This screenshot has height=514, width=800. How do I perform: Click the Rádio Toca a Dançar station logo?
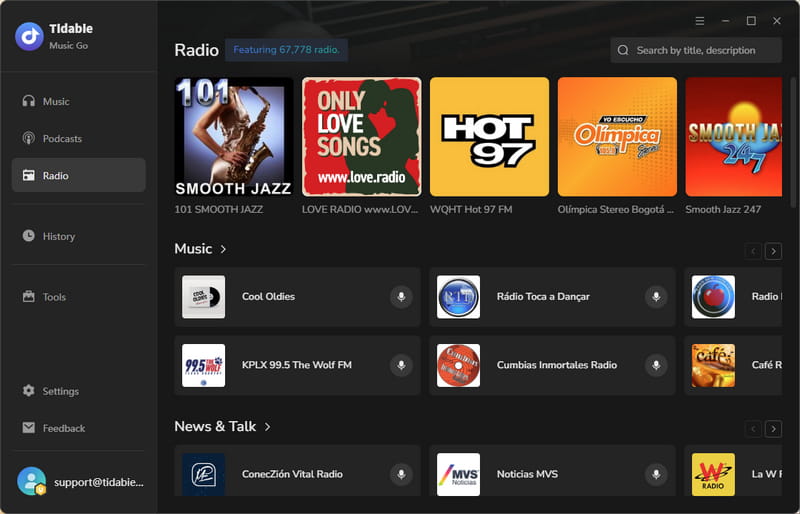tap(458, 297)
